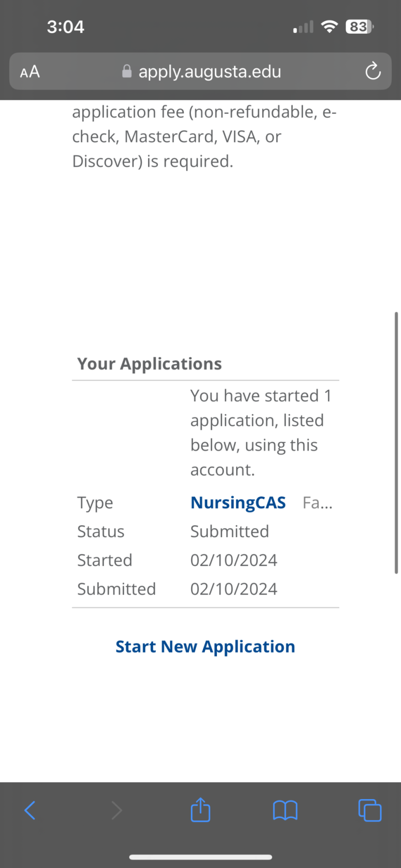The height and width of the screenshot is (868, 401).
Task: Open the share sheet icon
Action: tap(200, 809)
